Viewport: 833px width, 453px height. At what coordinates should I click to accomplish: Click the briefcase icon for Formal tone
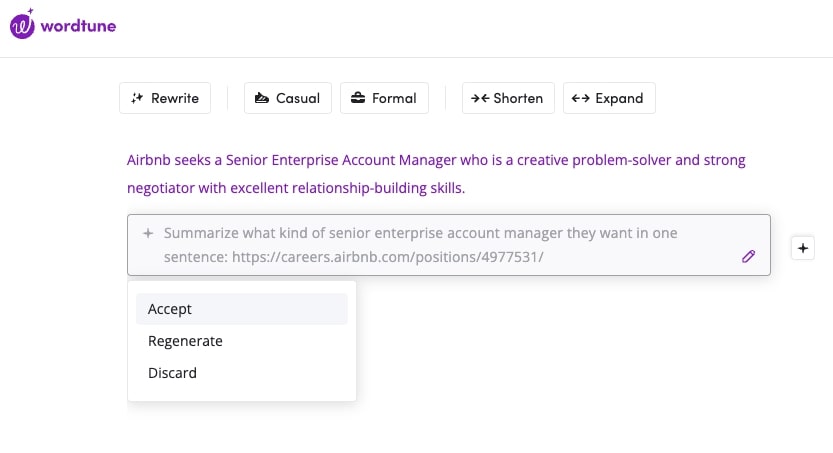click(358, 98)
